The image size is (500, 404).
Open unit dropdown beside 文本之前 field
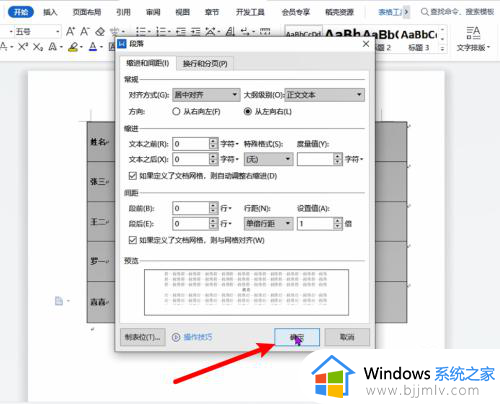pyautogui.click(x=230, y=144)
